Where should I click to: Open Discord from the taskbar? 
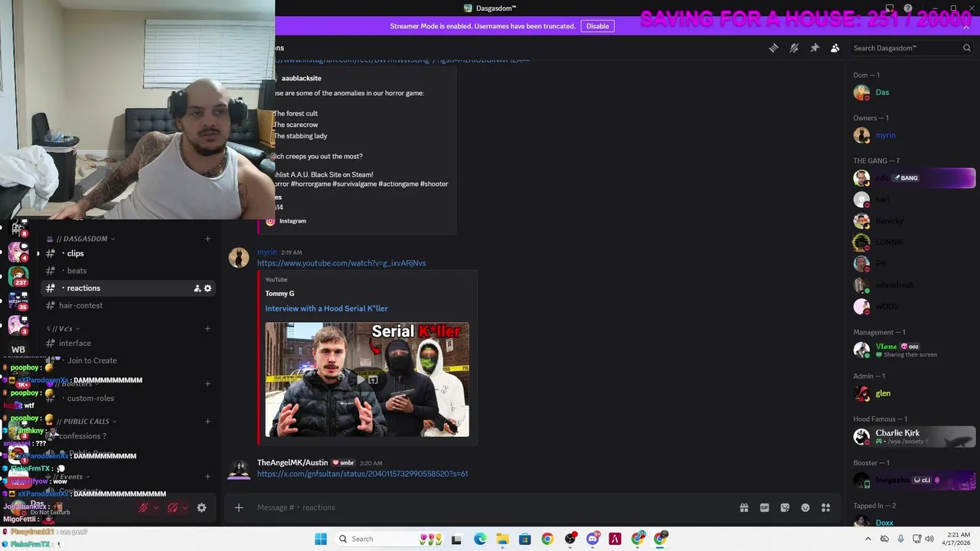pyautogui.click(x=592, y=539)
